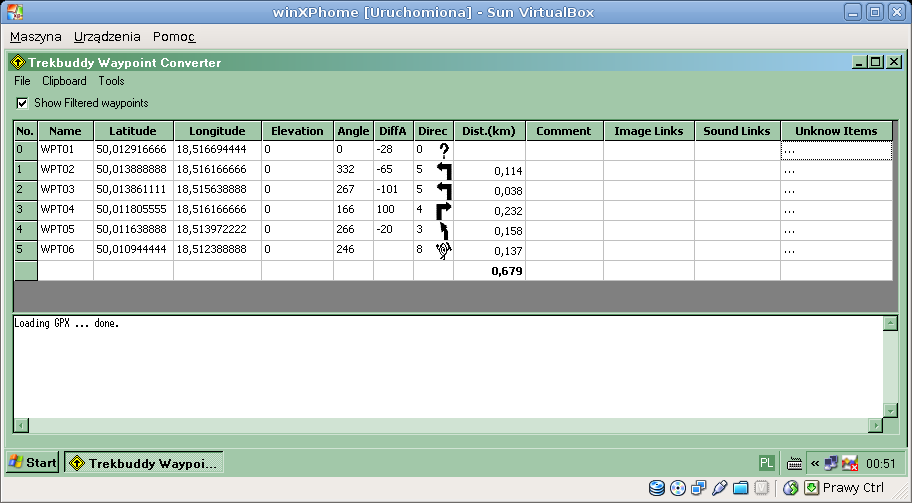This screenshot has height=503, width=912.
Task: Click the system clock 00:51
Action: pyautogui.click(x=881, y=463)
